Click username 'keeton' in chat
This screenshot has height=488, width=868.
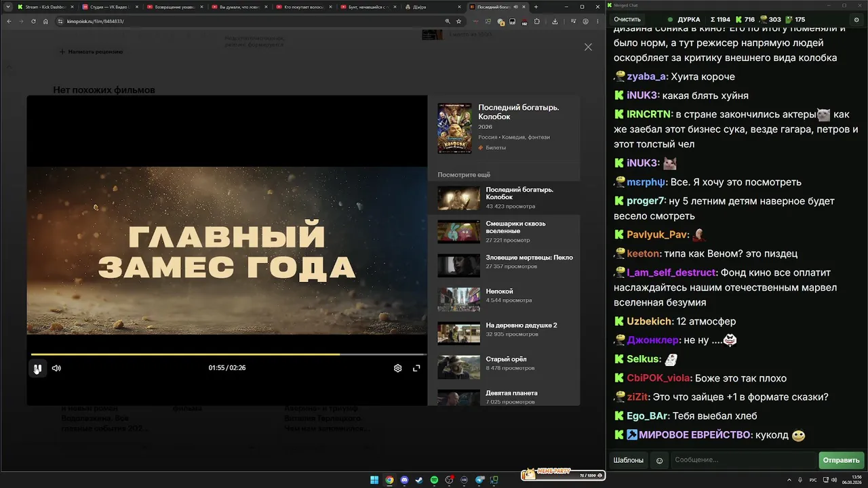pos(643,253)
